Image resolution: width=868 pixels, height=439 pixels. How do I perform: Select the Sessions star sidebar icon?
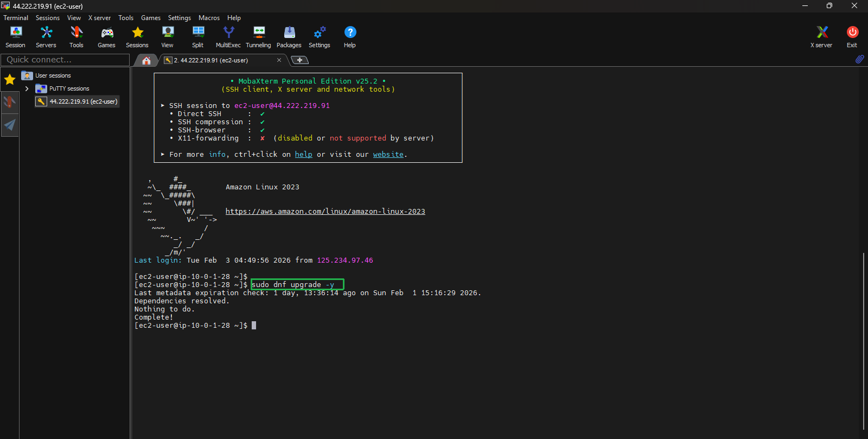pos(10,80)
